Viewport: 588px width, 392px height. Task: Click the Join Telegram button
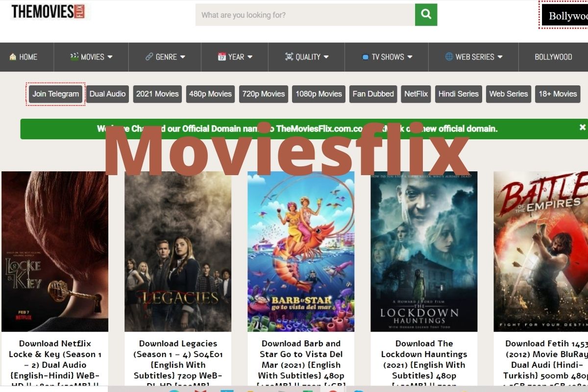pos(55,94)
